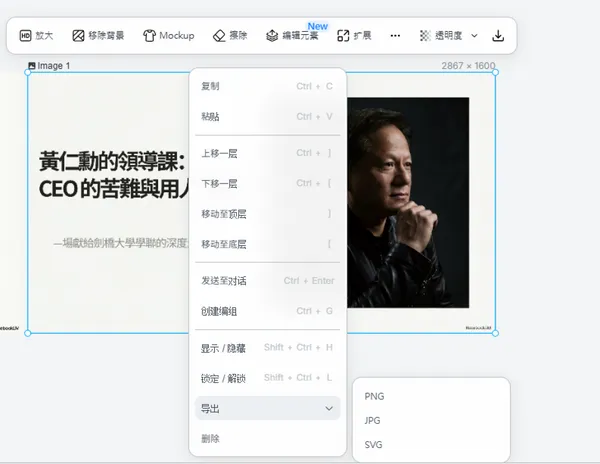Choose 创建编组 in the menu
This screenshot has width=600, height=464.
[267, 311]
